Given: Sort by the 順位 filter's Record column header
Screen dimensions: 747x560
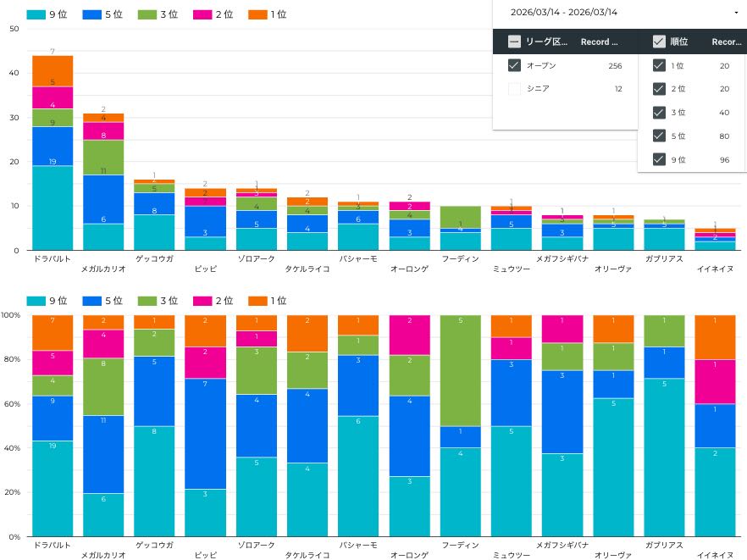Looking at the screenshot, I should [727, 42].
